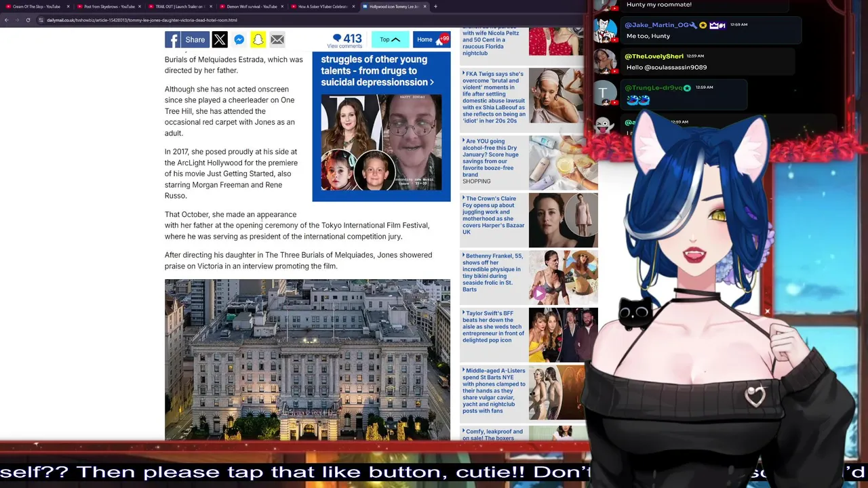This screenshot has width=868, height=488.
Task: Open Dry January booze-free drinks thumbnail
Action: pyautogui.click(x=564, y=163)
